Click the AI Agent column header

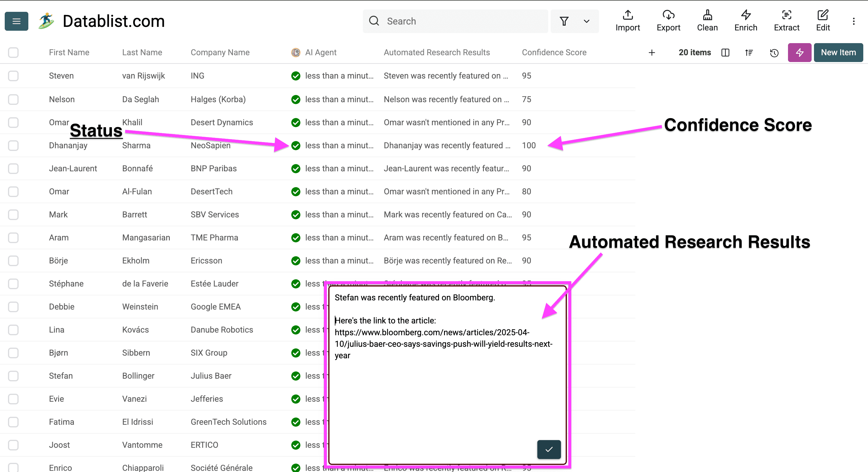pyautogui.click(x=320, y=53)
